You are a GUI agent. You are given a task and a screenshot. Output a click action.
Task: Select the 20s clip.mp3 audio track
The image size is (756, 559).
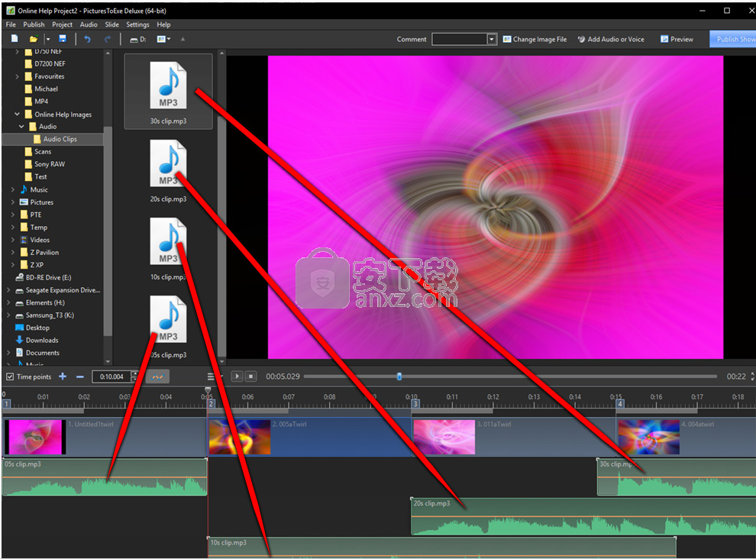coord(583,516)
